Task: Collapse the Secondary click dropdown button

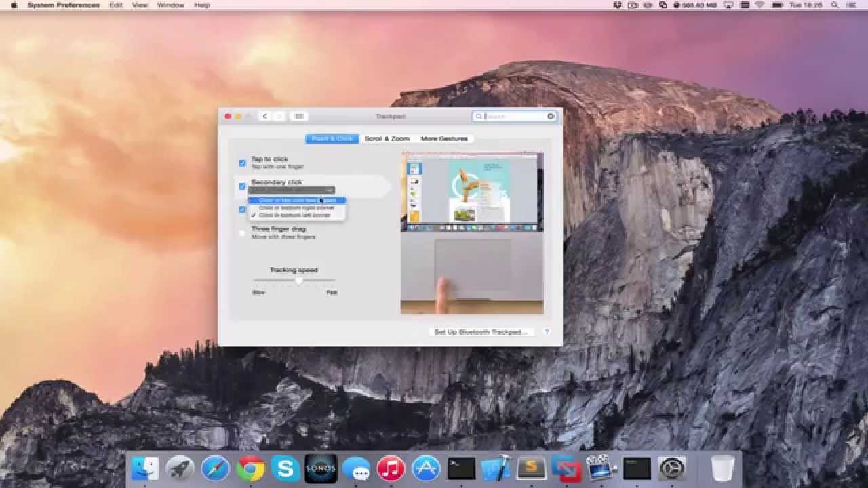Action: 292,190
